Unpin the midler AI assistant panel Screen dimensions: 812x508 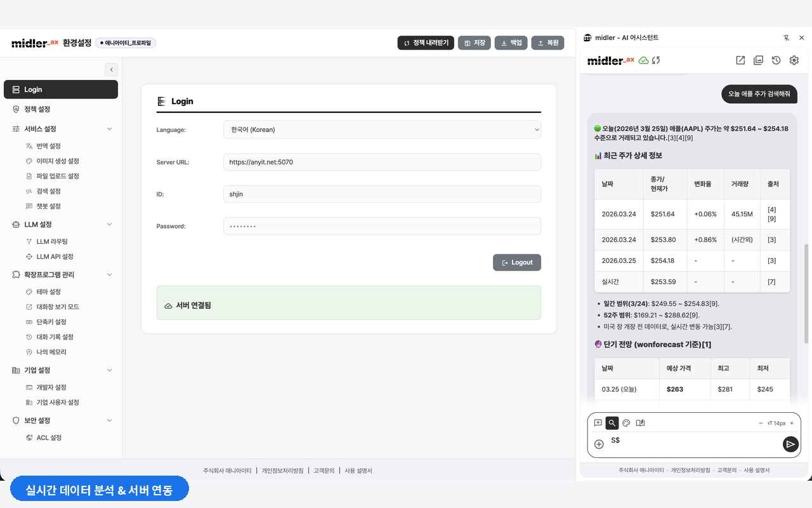[x=787, y=37]
